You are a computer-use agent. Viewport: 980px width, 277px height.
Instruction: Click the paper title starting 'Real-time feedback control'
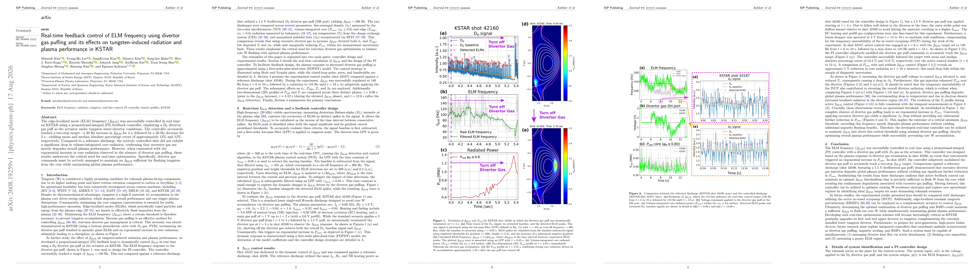111,42
